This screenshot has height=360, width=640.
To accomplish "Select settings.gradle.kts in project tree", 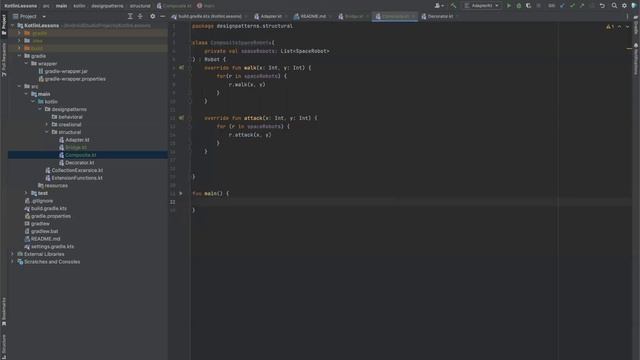I will coord(52,247).
